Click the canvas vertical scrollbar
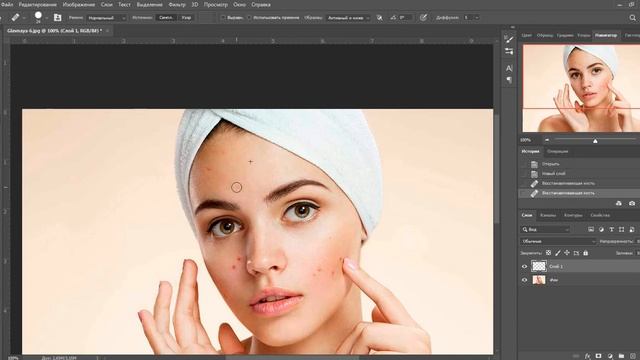 (496, 169)
